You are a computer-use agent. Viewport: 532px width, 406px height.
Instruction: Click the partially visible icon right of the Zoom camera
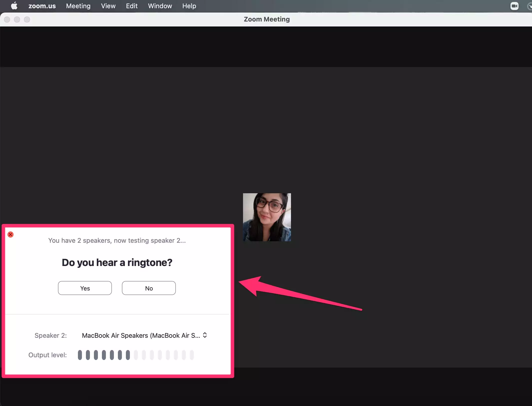coord(529,6)
